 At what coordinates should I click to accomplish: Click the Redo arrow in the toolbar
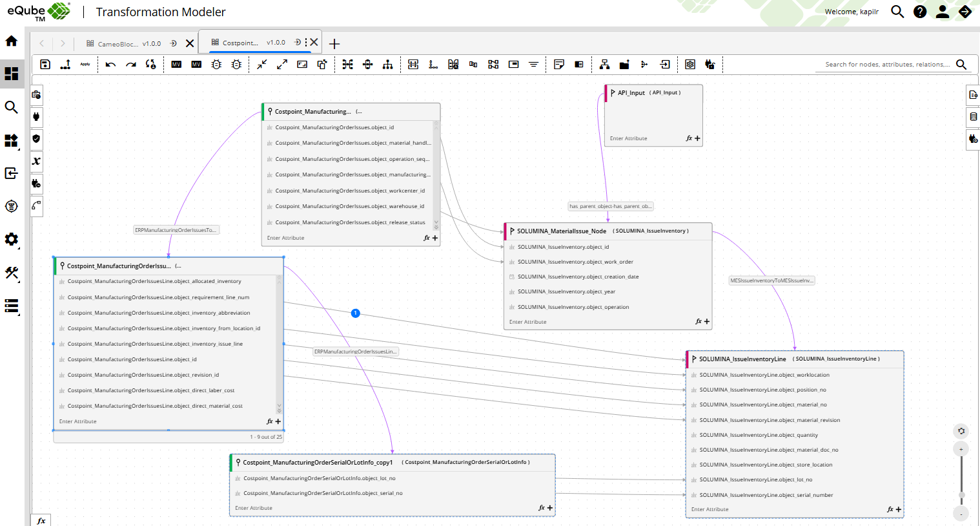[131, 65]
